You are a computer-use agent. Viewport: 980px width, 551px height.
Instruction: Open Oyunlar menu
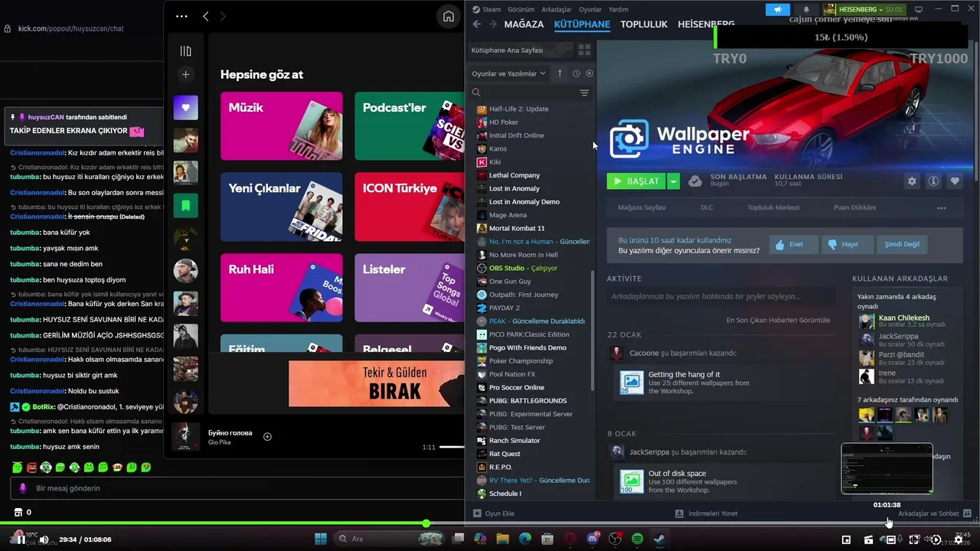tap(590, 9)
